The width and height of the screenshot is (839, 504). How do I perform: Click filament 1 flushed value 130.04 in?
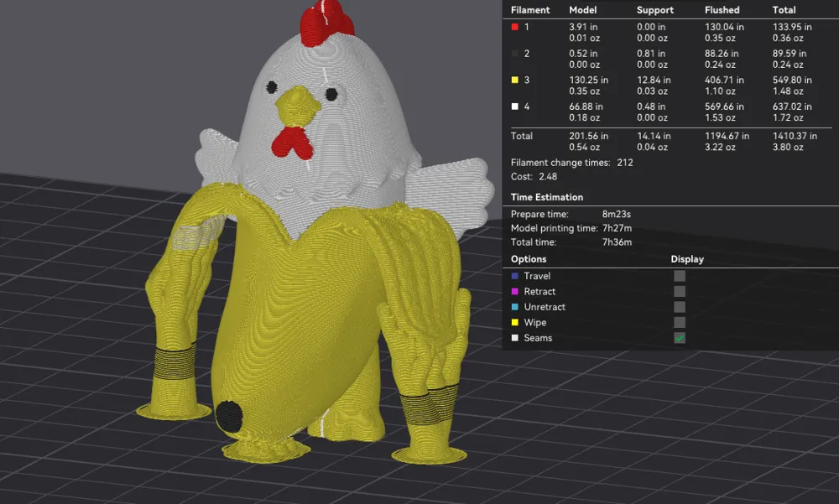tap(724, 27)
